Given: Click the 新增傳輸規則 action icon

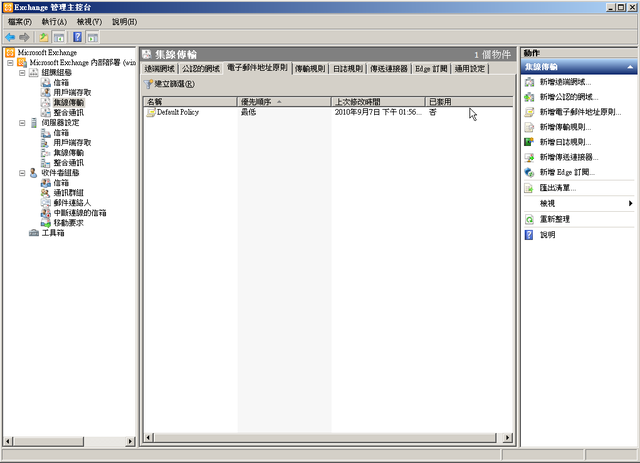Looking at the screenshot, I should (x=529, y=127).
